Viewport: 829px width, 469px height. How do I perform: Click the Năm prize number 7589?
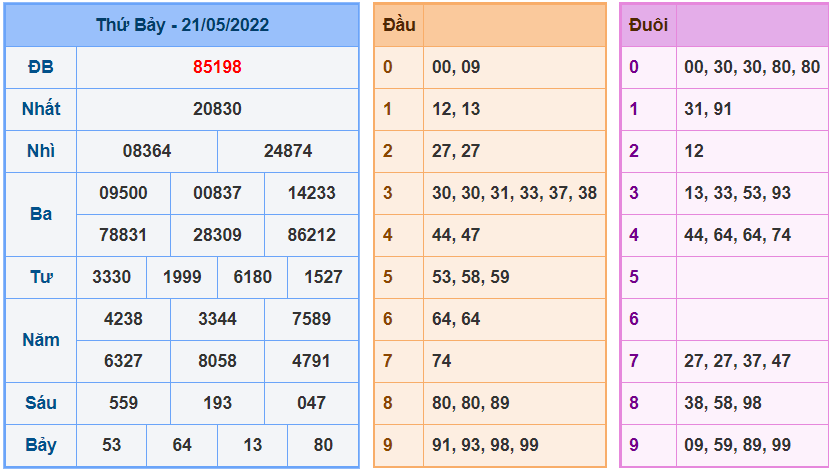(x=311, y=319)
